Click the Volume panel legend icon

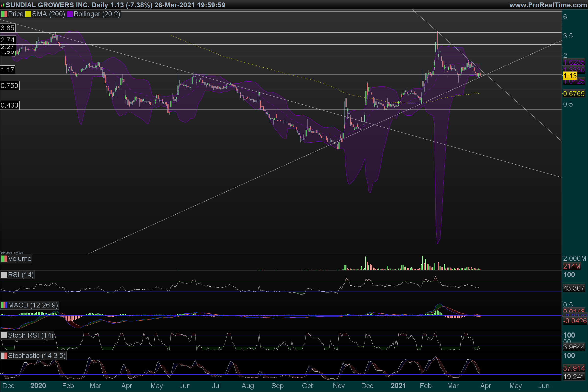pos(4,258)
